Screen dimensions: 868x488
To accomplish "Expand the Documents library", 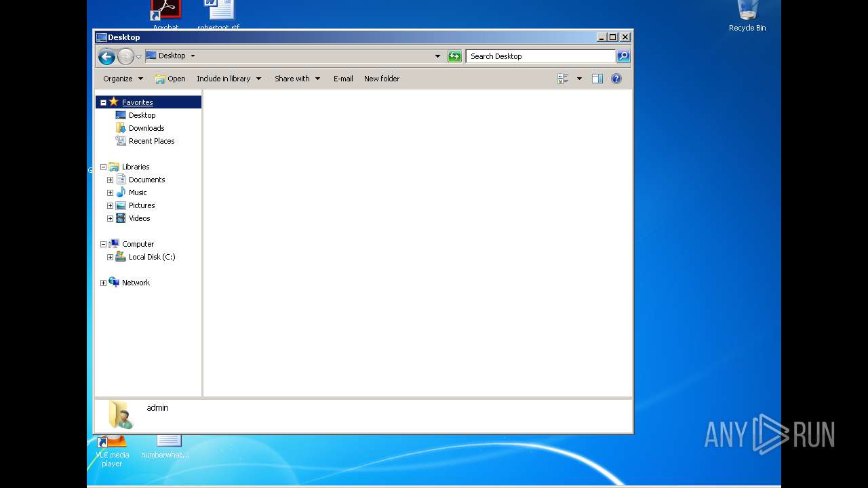I will (110, 180).
